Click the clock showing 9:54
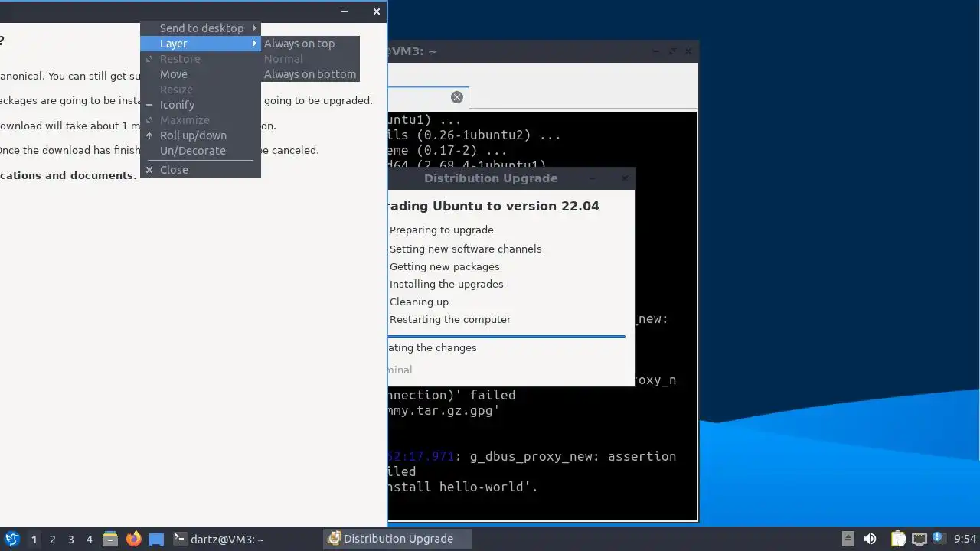Viewport: 980px width, 551px height. tap(965, 539)
